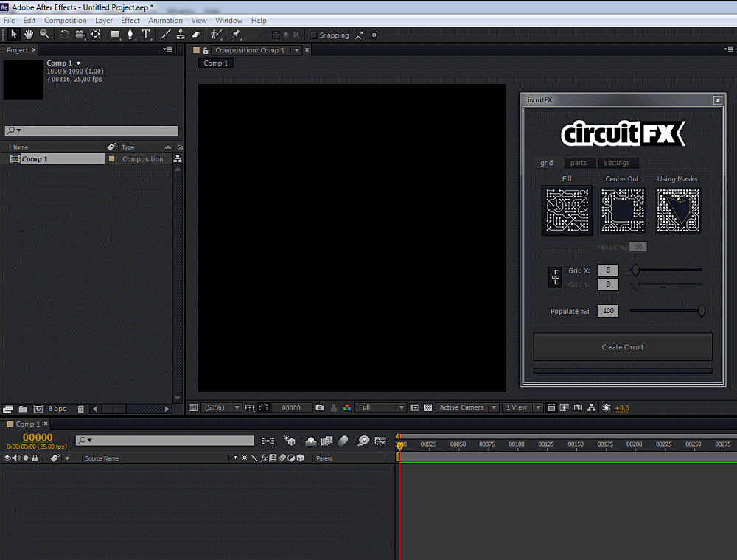Toggle the transparency grid checkerboard icon
Screen dimensions: 737x560
pyautogui.click(x=427, y=407)
